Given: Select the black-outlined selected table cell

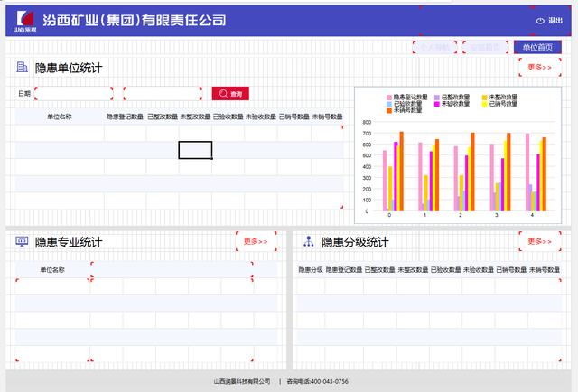Looking at the screenshot, I should click(195, 150).
